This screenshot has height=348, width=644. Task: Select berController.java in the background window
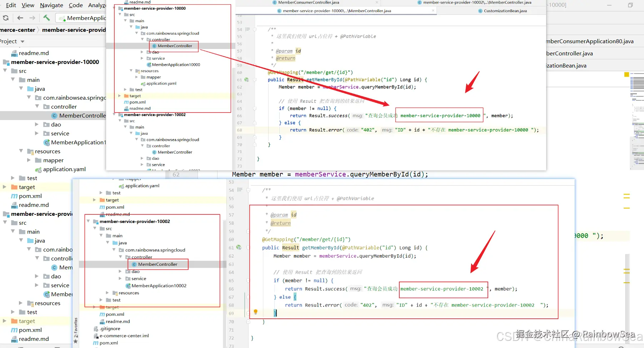(569, 54)
